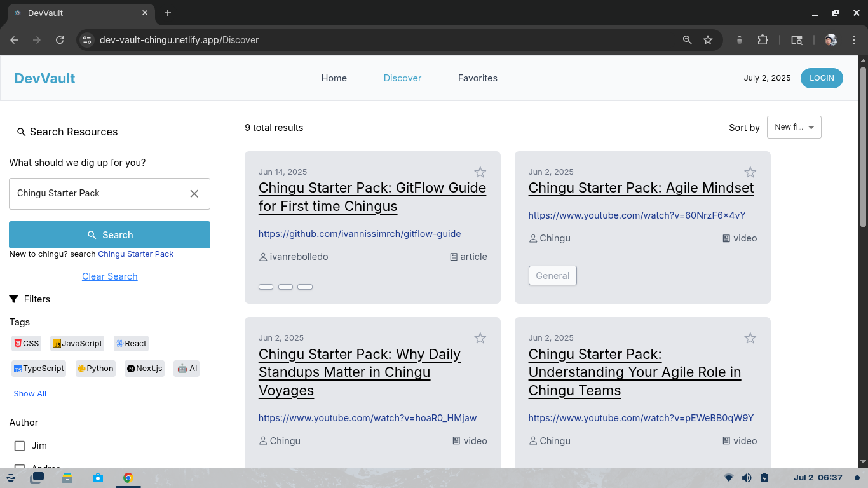Screen dimensions: 868x488
Task: Open Understanding Your Agile Role title link
Action: point(635,372)
